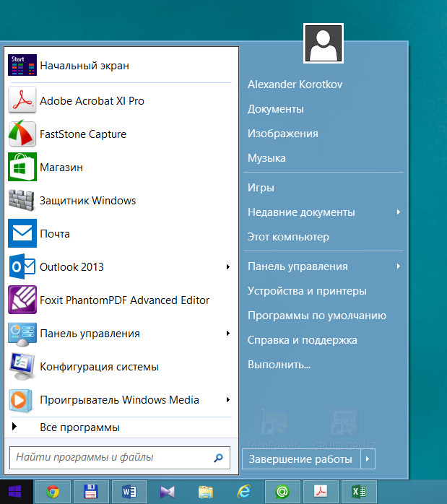447x504 pixels.
Task: Expand Проигрыватель Windows Media jump list arrow
Action: [x=228, y=400]
